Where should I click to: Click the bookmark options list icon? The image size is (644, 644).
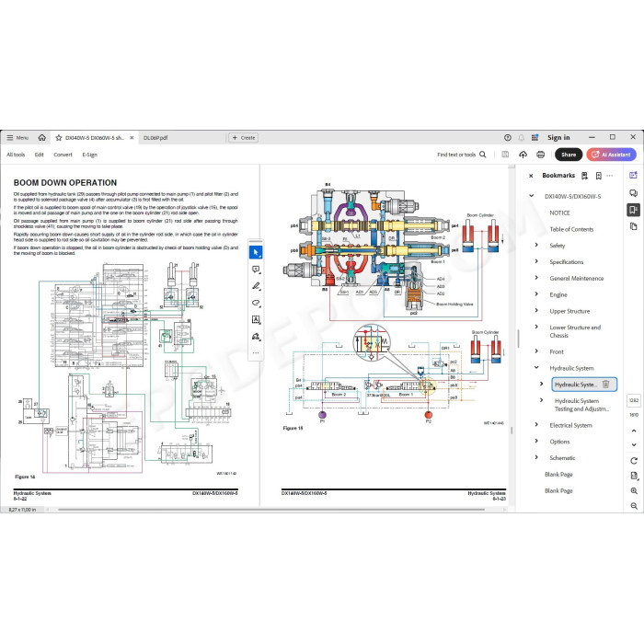(584, 176)
